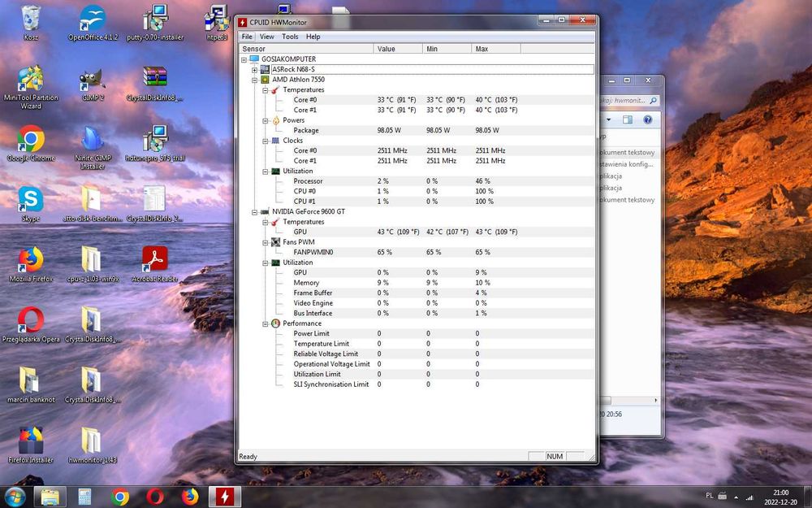The height and width of the screenshot is (508, 812).
Task: Click the PL language indicator
Action: 710,497
